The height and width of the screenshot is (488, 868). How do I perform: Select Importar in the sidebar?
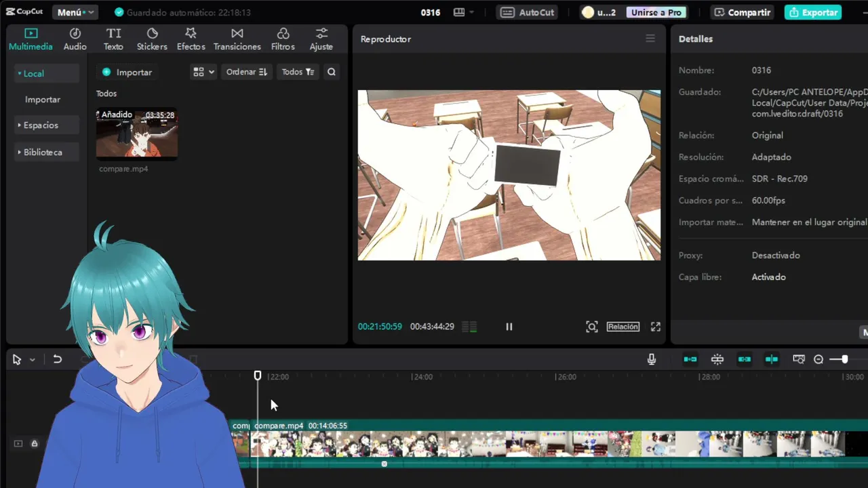point(43,99)
